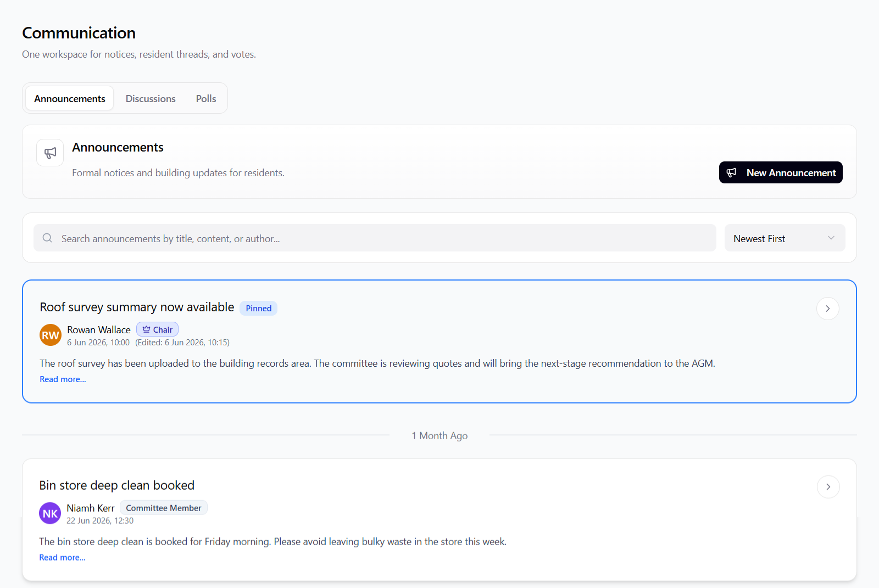Click the RW avatar for Rowan Wallace
The image size is (879, 588).
pyautogui.click(x=51, y=335)
